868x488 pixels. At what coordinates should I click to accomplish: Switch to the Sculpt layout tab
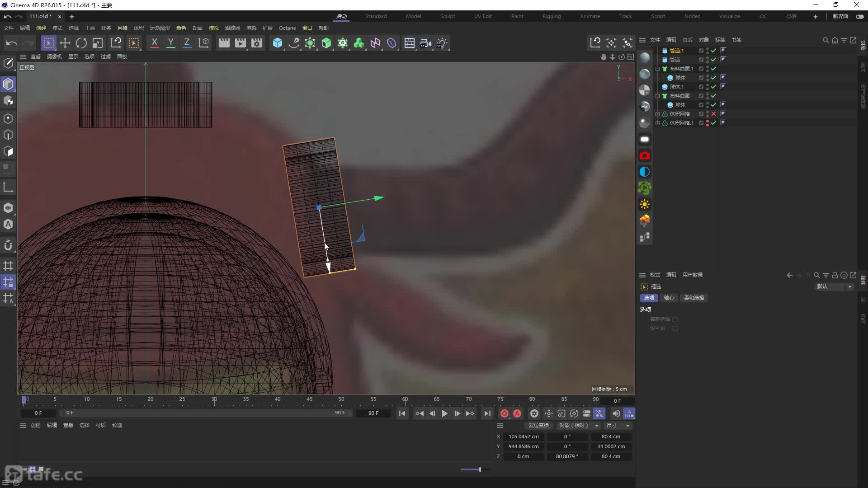click(x=448, y=16)
